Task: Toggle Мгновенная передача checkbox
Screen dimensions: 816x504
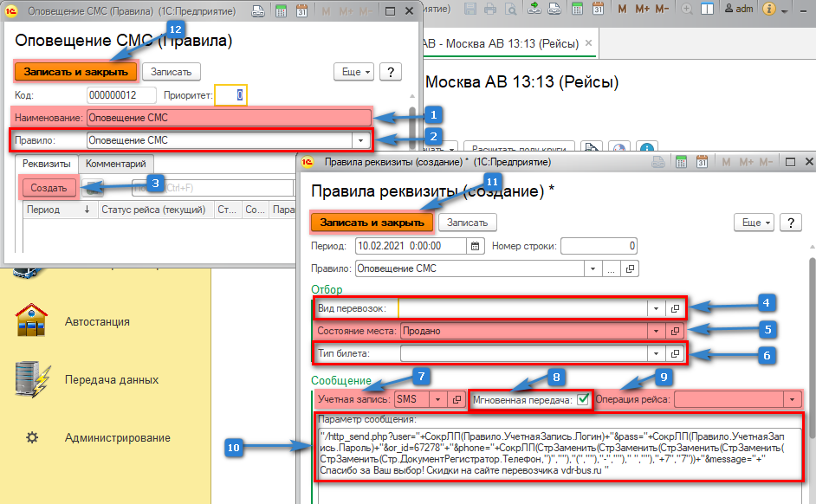Action: pyautogui.click(x=583, y=399)
